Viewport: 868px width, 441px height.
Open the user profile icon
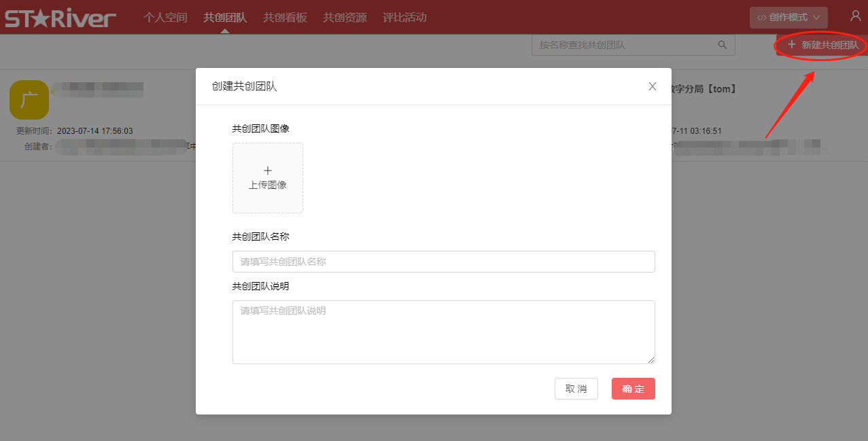(x=855, y=16)
